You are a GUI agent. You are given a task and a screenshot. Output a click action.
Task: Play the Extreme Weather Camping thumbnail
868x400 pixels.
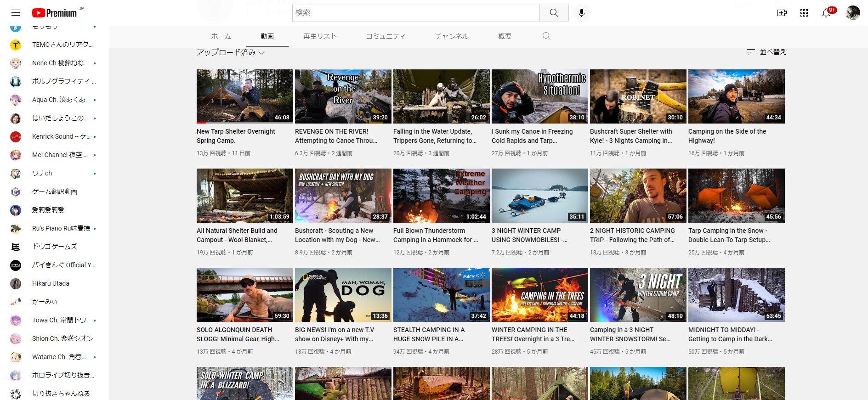(442, 196)
